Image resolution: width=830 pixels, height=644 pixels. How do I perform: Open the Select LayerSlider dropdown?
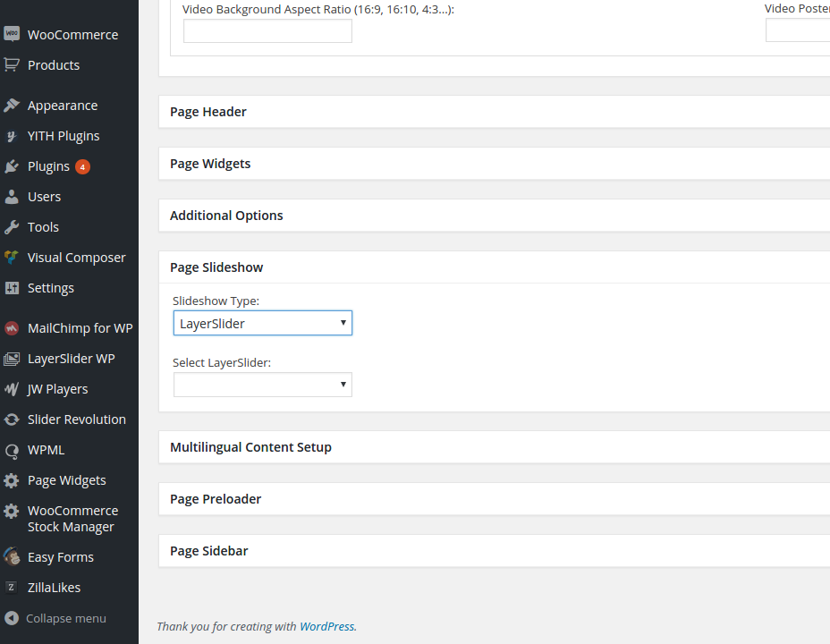(262, 385)
